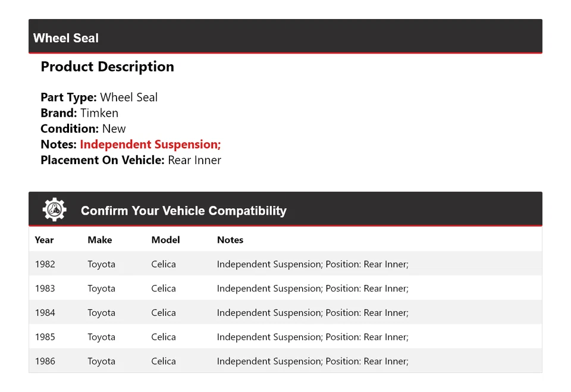Select the Model column header
571x392 pixels.
tap(165, 240)
